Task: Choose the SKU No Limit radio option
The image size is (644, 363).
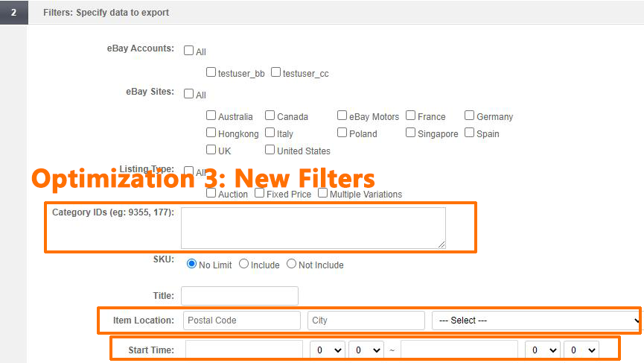Action: click(x=191, y=264)
